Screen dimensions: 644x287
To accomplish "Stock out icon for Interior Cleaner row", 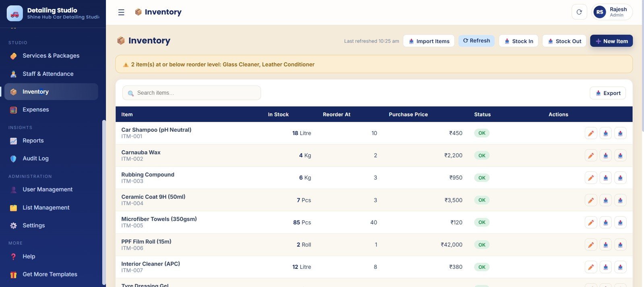I will click(620, 267).
